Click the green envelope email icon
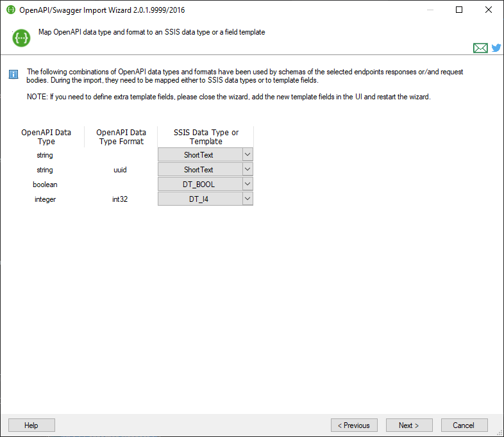 pyautogui.click(x=480, y=48)
